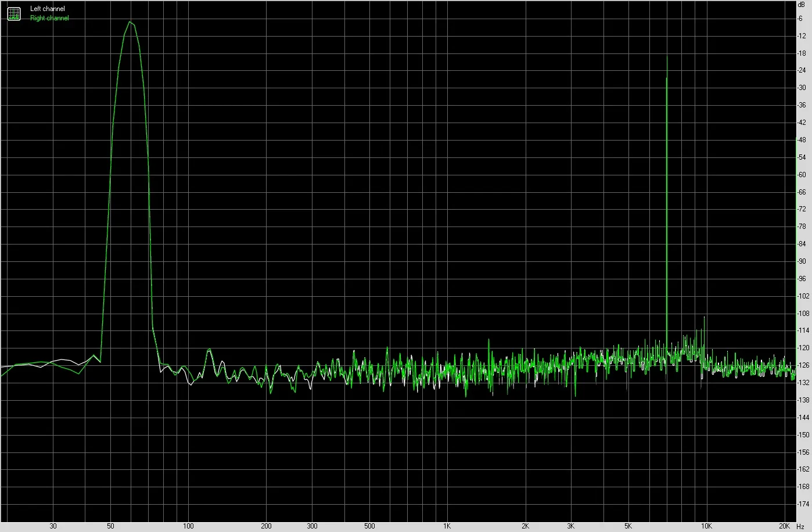
Task: Click the "3K" frequency axis label
Action: [x=570, y=526]
